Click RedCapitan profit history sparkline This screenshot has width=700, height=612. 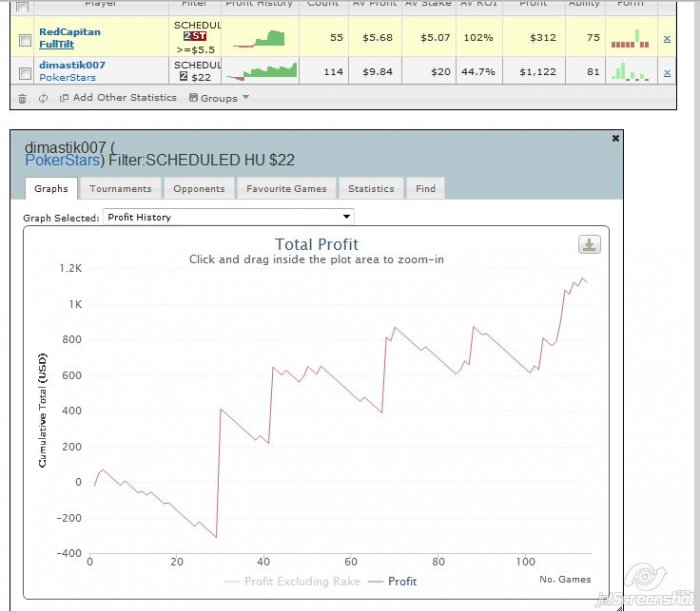259,38
